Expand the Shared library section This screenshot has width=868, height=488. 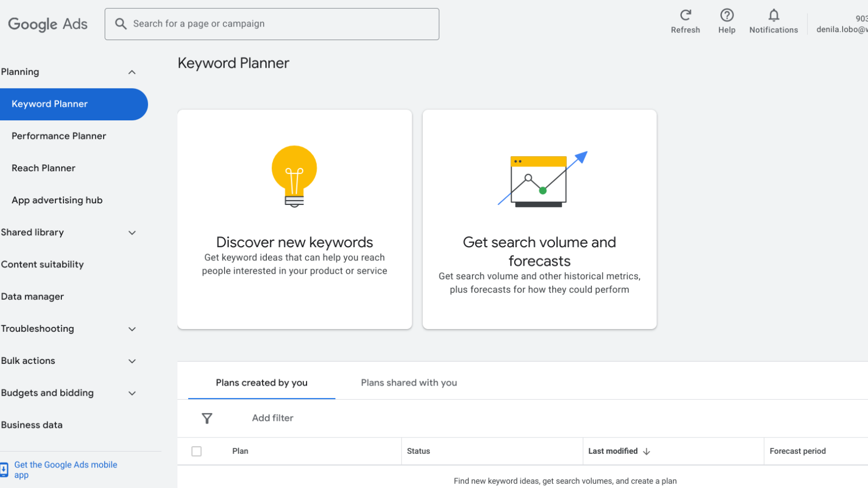coord(132,233)
